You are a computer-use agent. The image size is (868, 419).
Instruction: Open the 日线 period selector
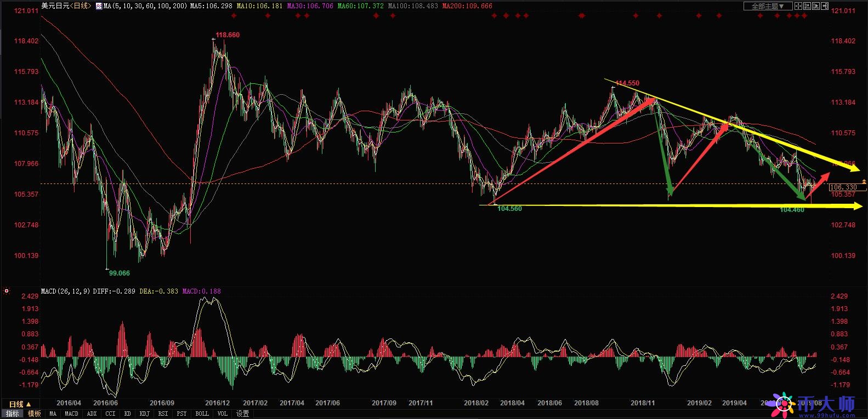(20, 404)
